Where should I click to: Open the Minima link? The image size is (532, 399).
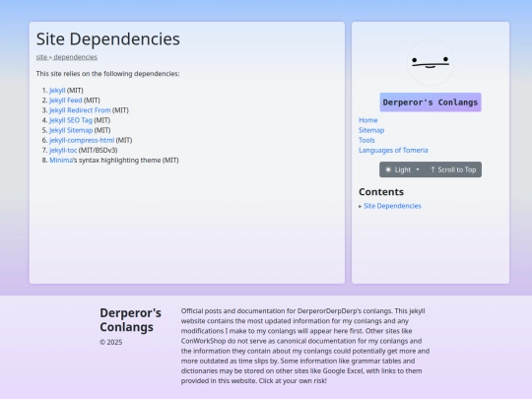tap(61, 161)
